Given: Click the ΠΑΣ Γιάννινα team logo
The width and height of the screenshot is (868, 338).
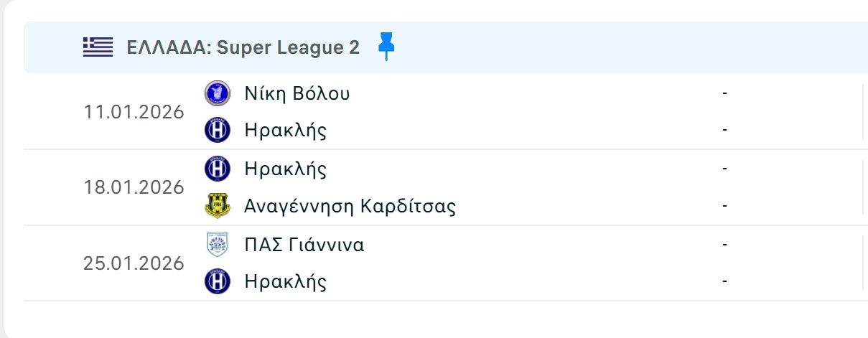Looking at the screenshot, I should pos(217,245).
